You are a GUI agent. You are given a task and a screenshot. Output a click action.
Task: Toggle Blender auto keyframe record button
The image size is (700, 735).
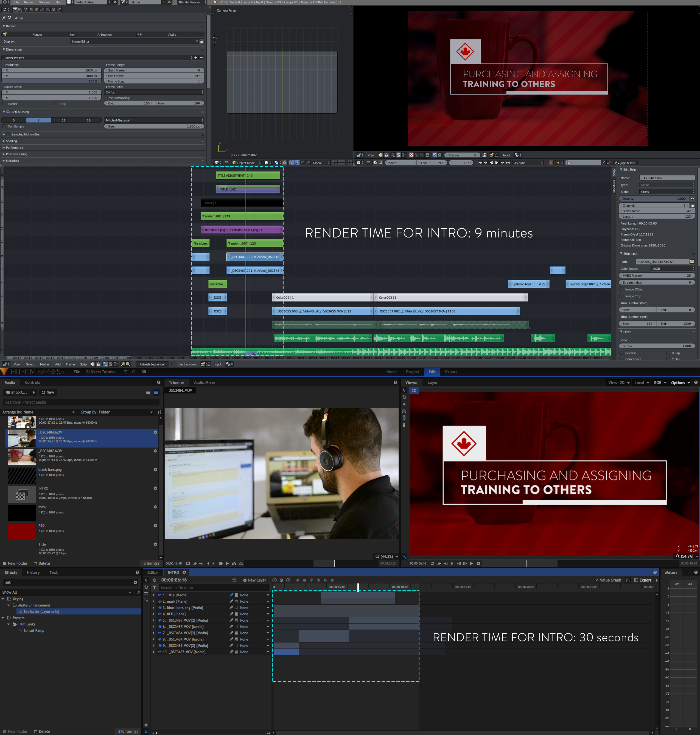(x=550, y=163)
